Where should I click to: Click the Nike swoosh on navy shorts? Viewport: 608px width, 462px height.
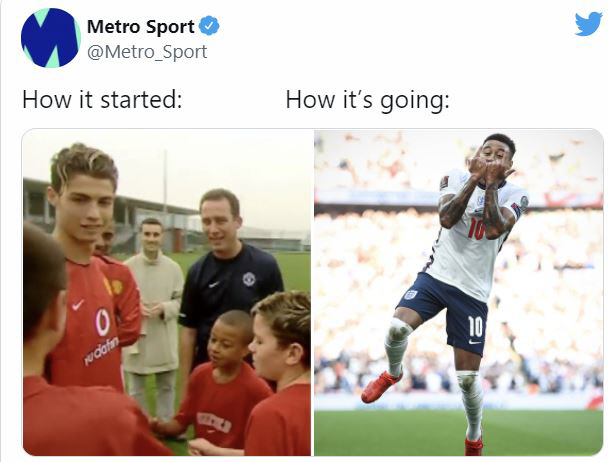(x=474, y=342)
